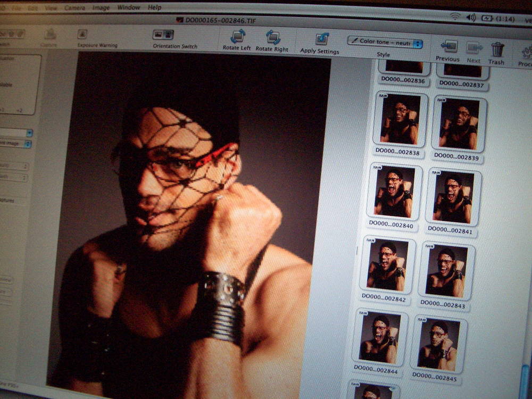Open the Window menu
The height and width of the screenshot is (399, 532).
coord(128,7)
